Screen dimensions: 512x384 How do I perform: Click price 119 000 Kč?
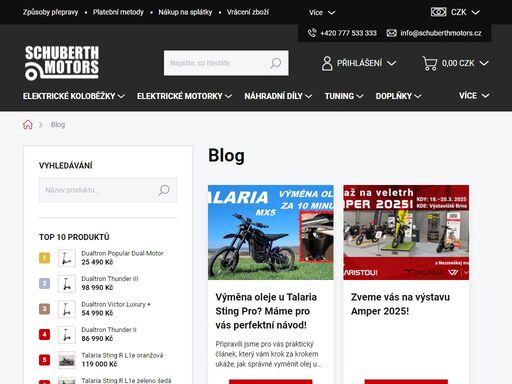click(x=99, y=364)
